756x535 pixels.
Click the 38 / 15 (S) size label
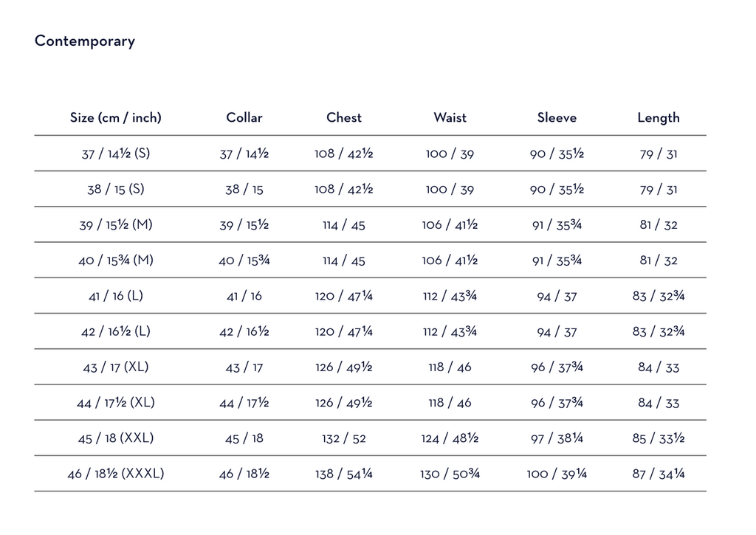coord(116,189)
